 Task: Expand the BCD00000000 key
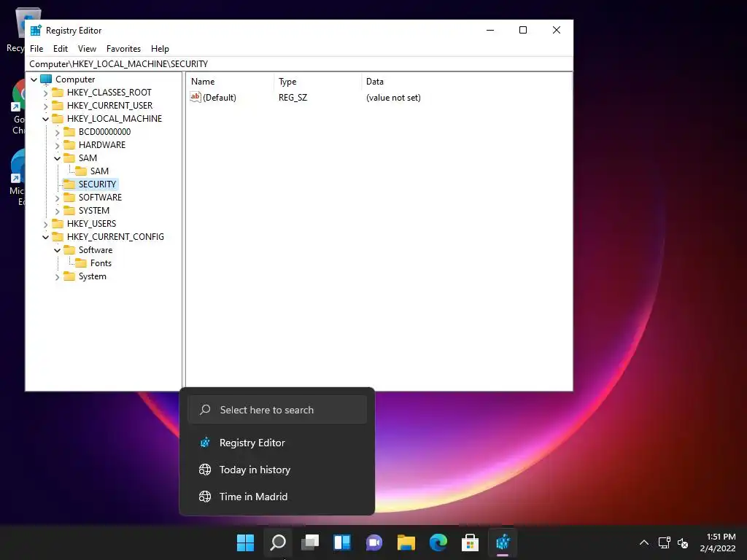[x=57, y=133]
